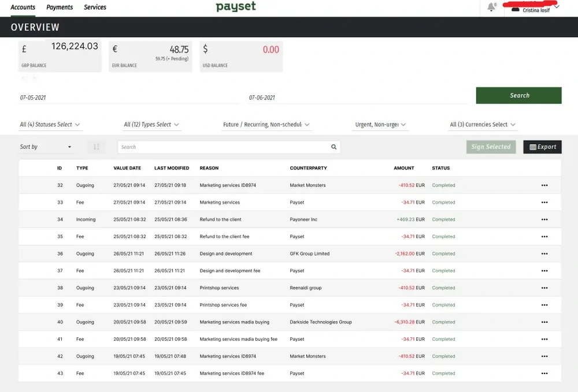Click the TYPE column header

click(82, 168)
